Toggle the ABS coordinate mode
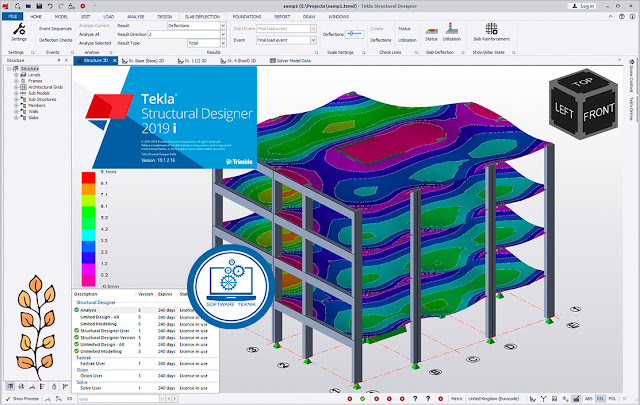 click(589, 398)
